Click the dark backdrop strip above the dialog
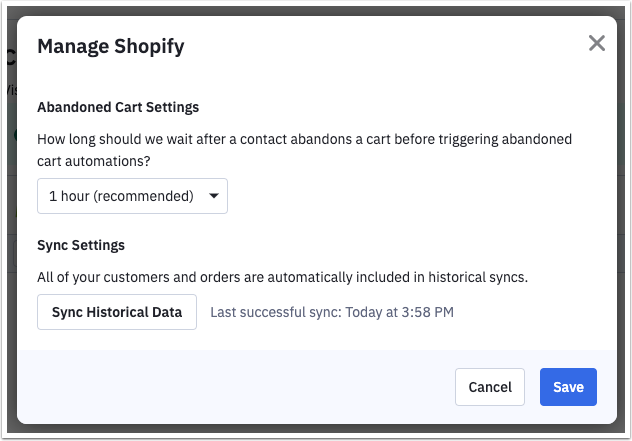 point(316,7)
